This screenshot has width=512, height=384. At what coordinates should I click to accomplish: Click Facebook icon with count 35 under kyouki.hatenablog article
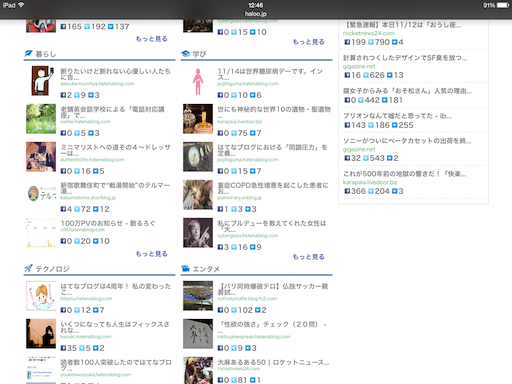click(x=63, y=348)
